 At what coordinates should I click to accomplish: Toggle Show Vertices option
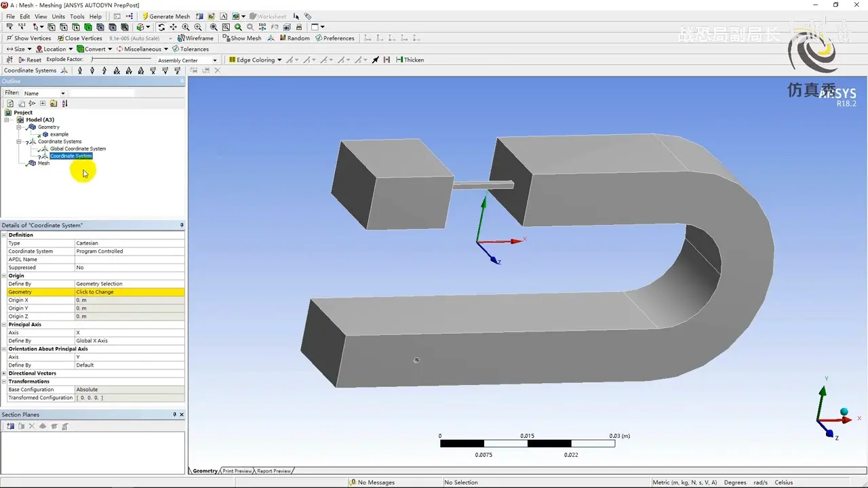pyautogui.click(x=28, y=38)
